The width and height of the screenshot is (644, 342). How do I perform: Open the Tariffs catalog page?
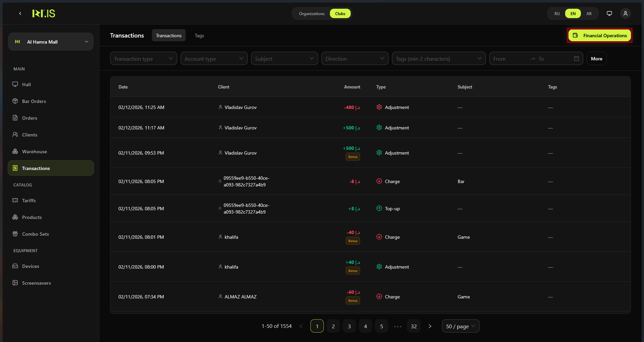point(29,201)
